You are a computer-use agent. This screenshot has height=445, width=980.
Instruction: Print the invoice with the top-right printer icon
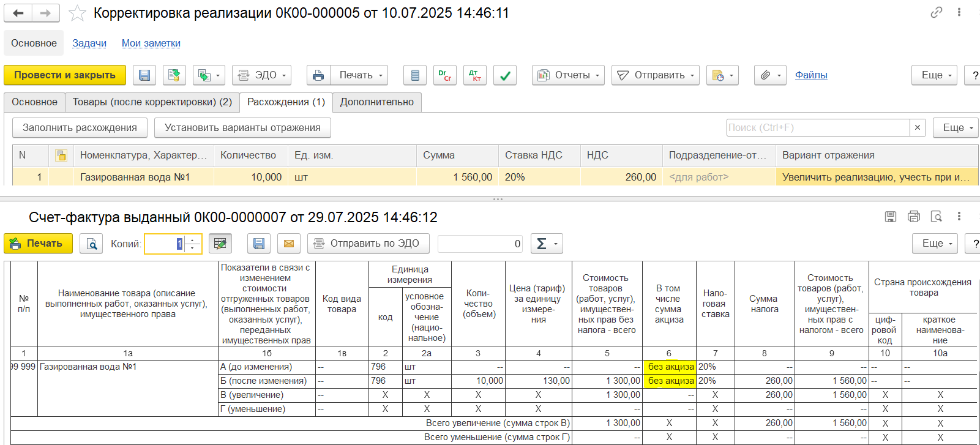[914, 217]
